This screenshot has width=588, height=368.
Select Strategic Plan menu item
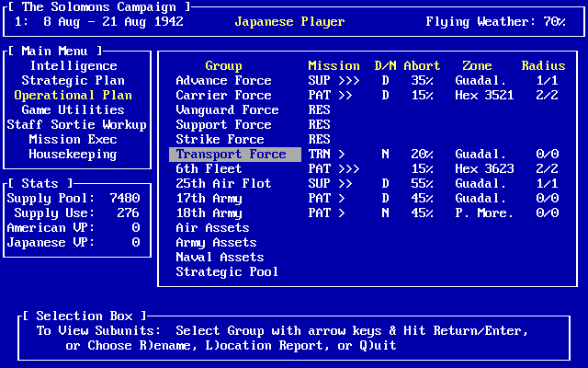pos(73,80)
